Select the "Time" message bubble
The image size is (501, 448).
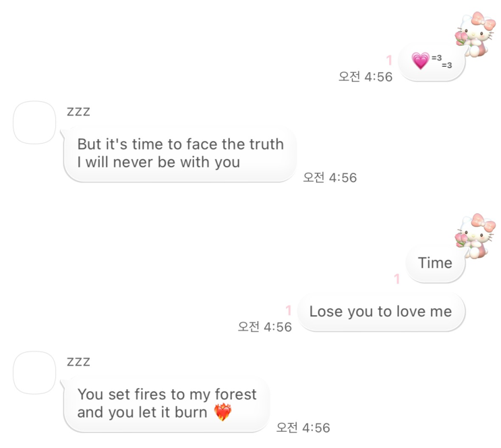pyautogui.click(x=435, y=263)
